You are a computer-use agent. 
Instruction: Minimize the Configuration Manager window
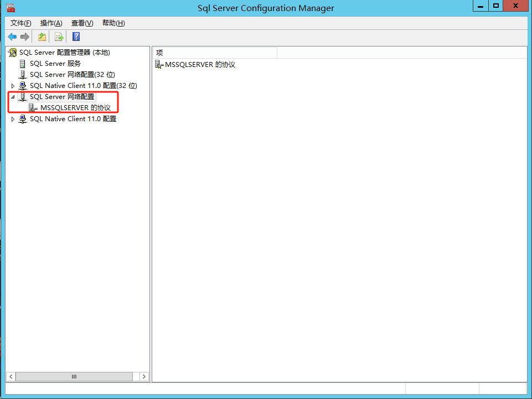481,6
